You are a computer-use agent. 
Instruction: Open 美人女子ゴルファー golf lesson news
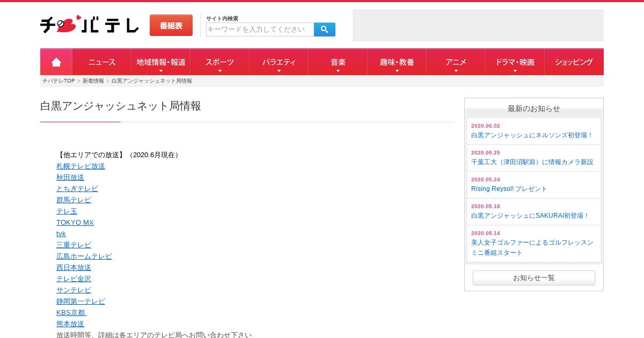pyautogui.click(x=532, y=247)
